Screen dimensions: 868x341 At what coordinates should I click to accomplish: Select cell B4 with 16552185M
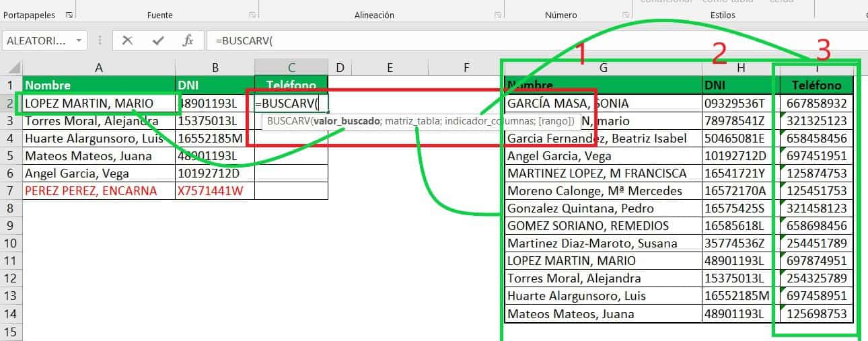click(215, 138)
